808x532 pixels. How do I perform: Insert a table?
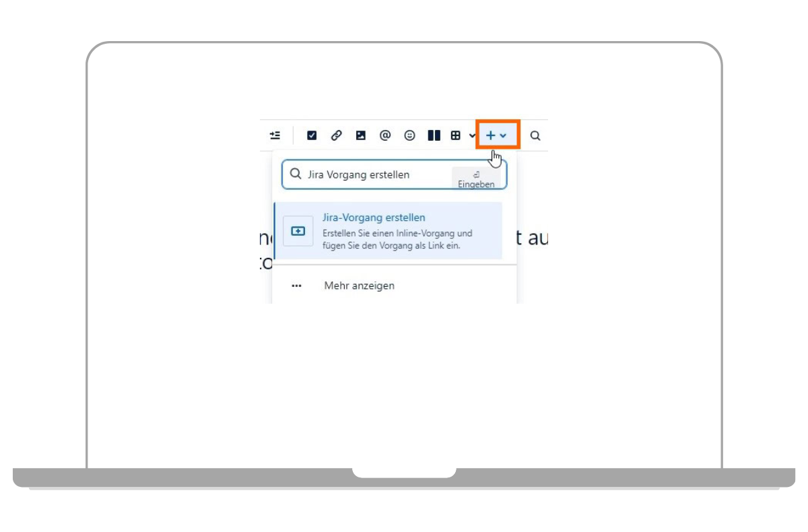(x=455, y=135)
